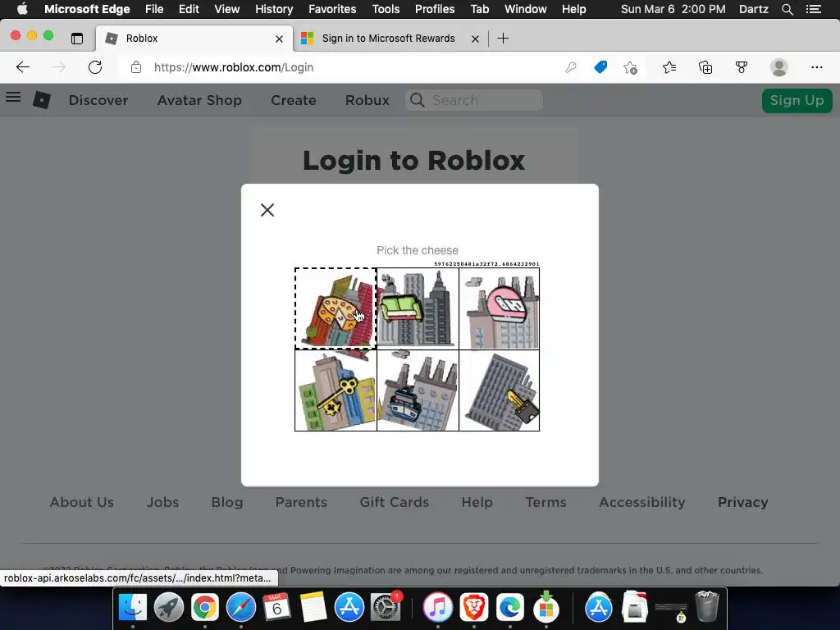The width and height of the screenshot is (840, 630).
Task: Open the History menu
Action: (x=274, y=9)
